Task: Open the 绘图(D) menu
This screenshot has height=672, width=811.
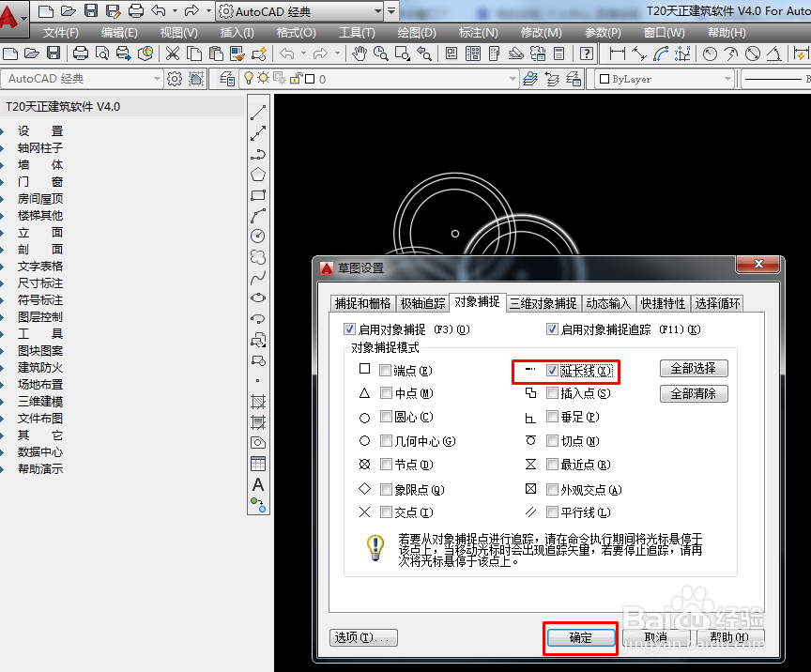Action: (417, 33)
